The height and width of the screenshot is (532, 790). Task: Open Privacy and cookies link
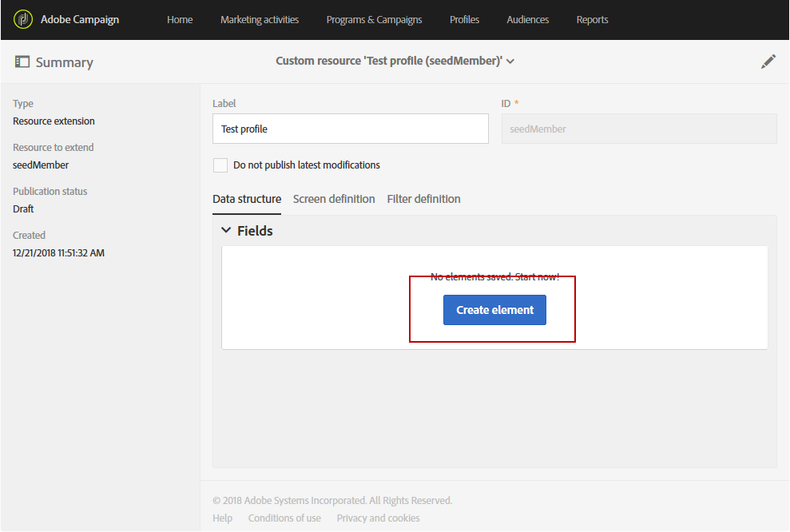(x=379, y=518)
